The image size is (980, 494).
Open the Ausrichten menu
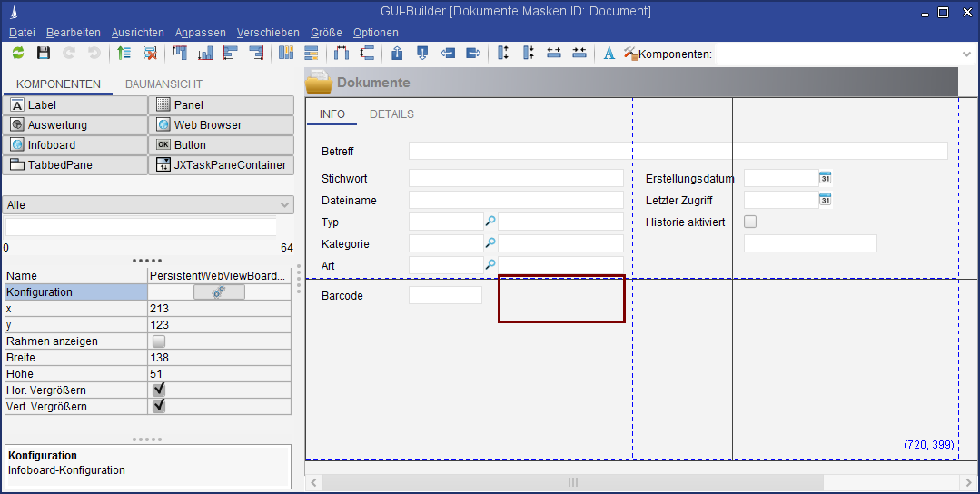click(x=137, y=32)
